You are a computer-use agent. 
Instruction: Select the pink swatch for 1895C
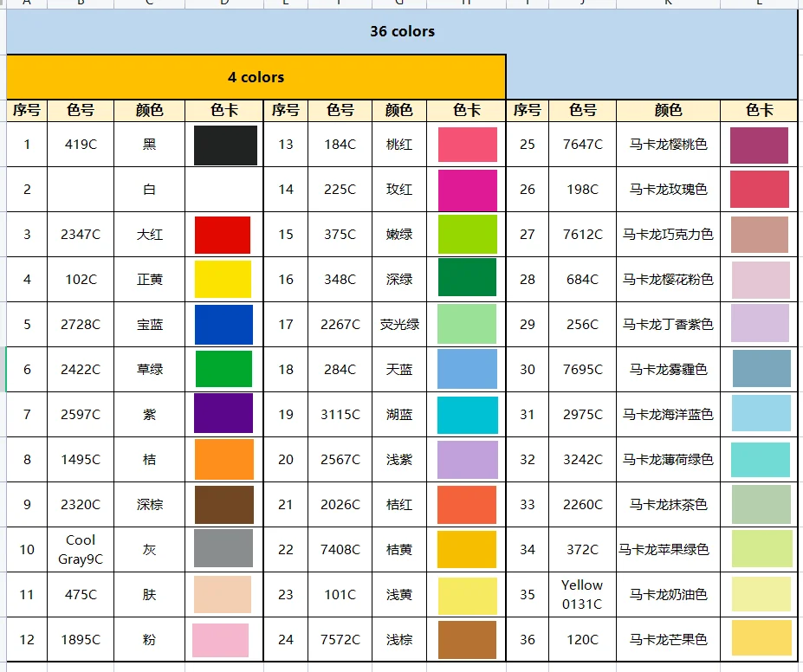tap(220, 640)
